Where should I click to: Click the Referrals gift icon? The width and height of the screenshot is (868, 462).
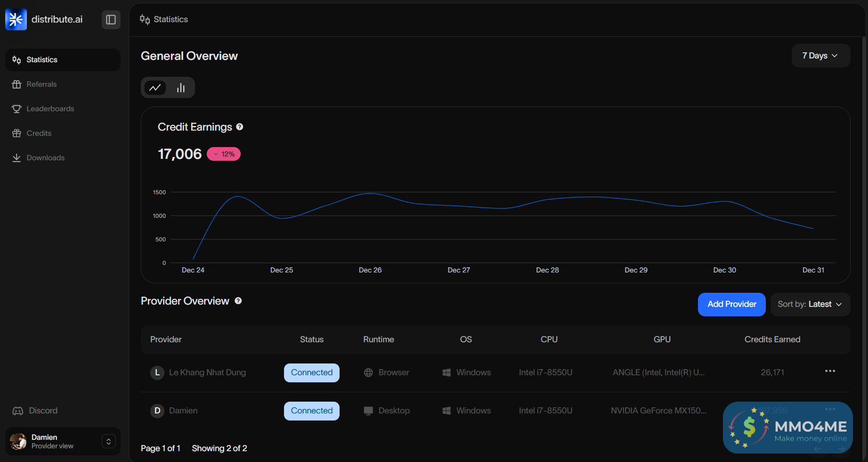(16, 84)
